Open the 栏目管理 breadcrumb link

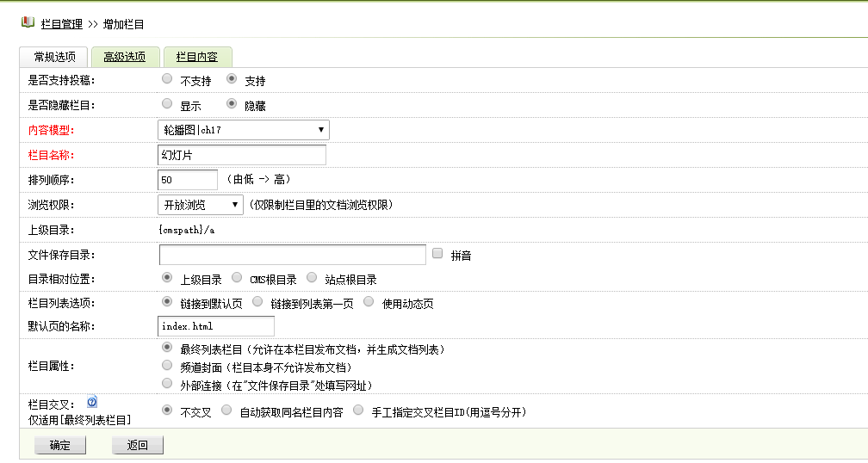[x=62, y=24]
